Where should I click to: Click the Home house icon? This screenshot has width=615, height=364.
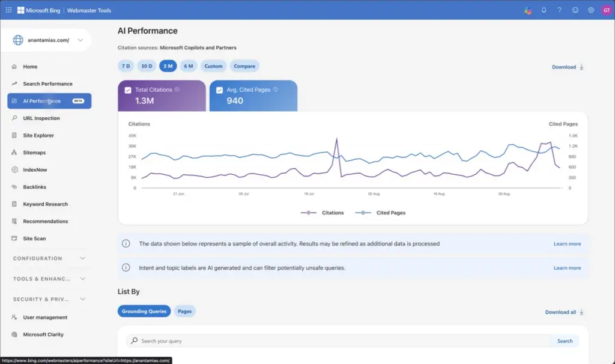(14, 67)
